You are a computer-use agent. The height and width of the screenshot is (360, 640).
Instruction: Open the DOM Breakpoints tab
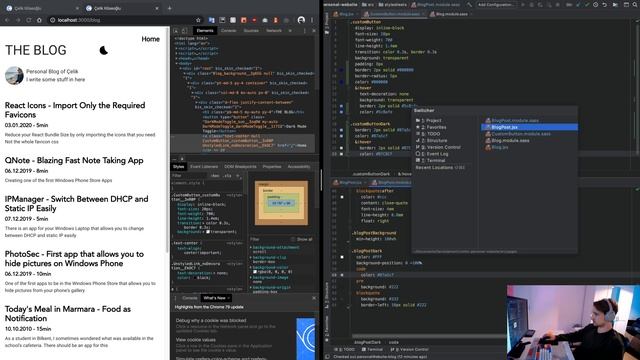pos(240,167)
